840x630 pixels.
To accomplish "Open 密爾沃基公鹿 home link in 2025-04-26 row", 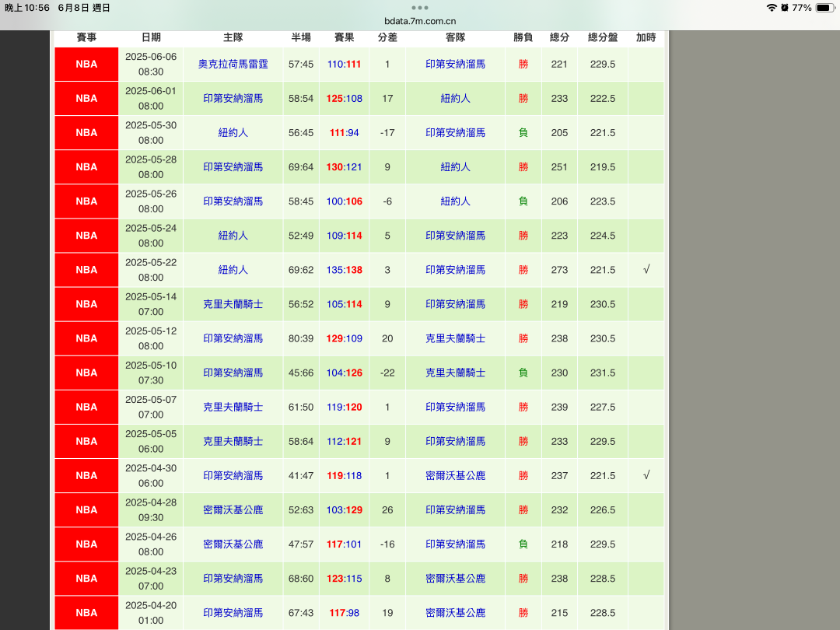I will (233, 544).
